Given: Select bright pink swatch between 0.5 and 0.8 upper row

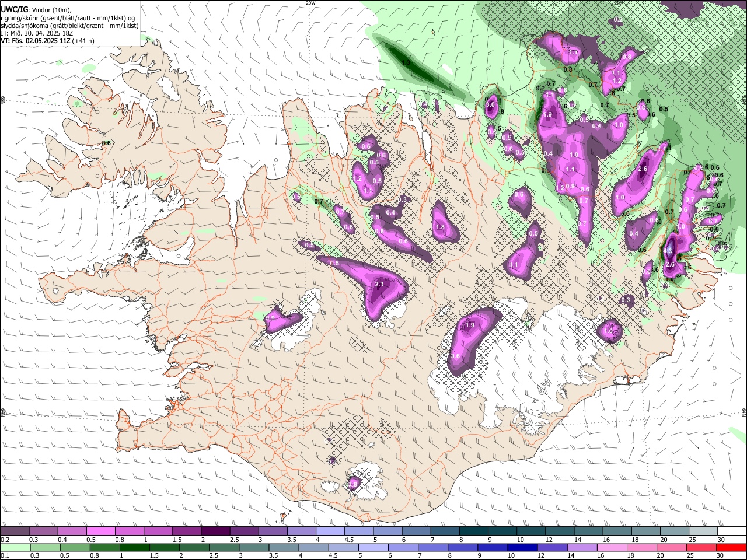Looking at the screenshot, I should [x=100, y=531].
